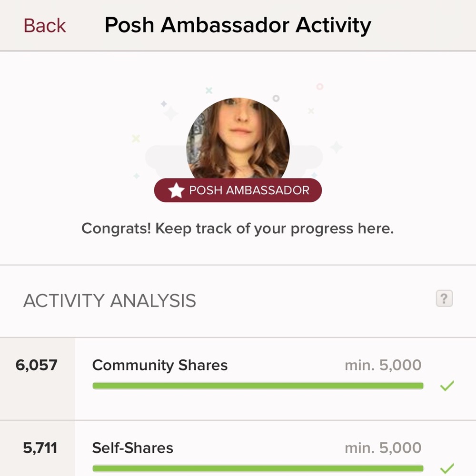
Task: Tap the Community Shares min. 5,000 text
Action: [383, 365]
